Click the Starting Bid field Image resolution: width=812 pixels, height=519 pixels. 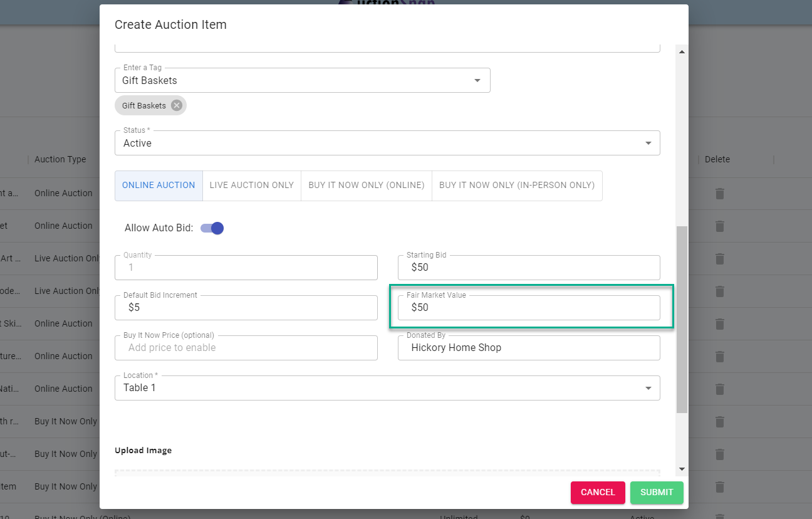(x=529, y=268)
